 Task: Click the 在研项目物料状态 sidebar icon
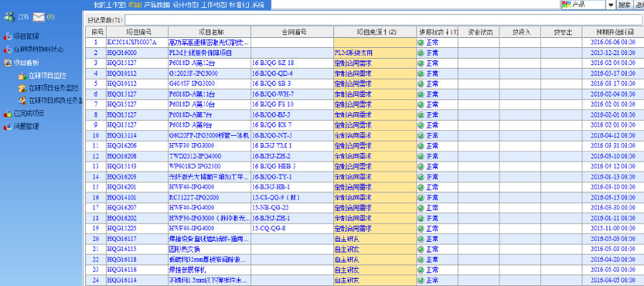(7, 49)
